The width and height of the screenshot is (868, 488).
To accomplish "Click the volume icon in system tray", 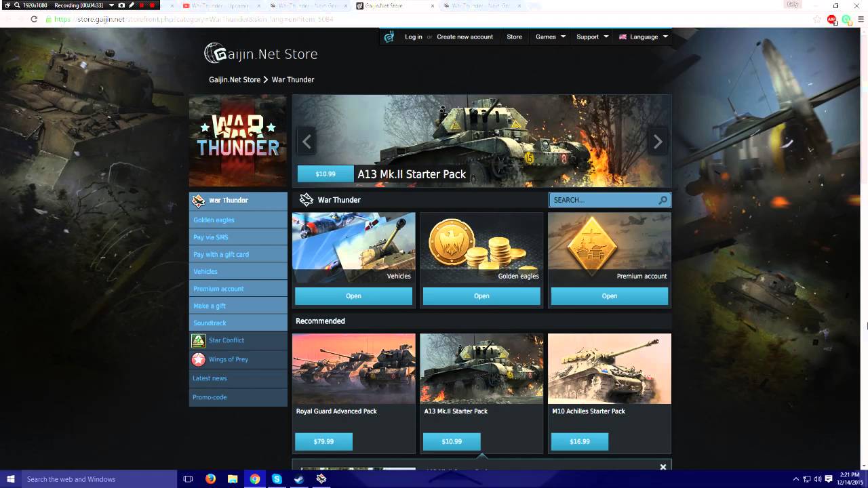I will click(x=818, y=479).
